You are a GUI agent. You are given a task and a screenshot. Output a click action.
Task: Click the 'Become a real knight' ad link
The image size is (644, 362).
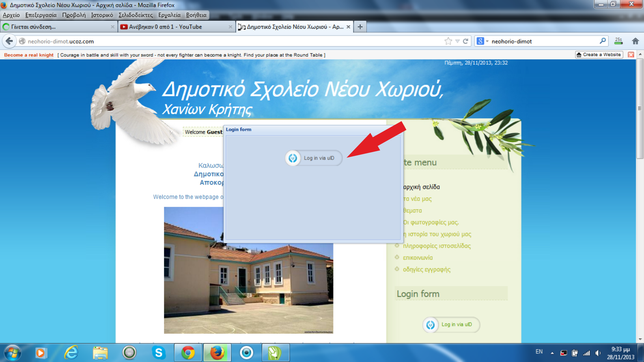coord(29,55)
